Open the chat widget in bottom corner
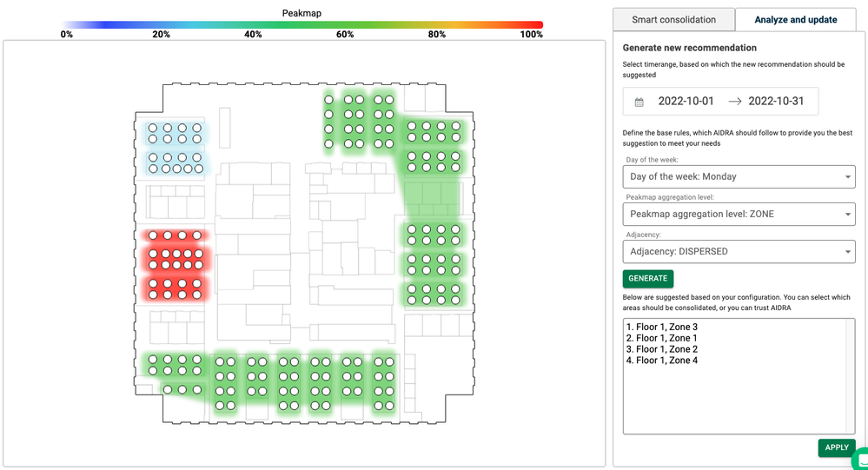Image resolution: width=868 pixels, height=470 pixels. point(861,460)
